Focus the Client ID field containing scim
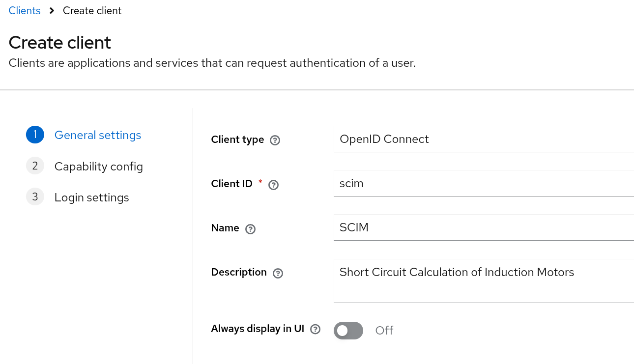Screen dimensions: 634x364 484,183
